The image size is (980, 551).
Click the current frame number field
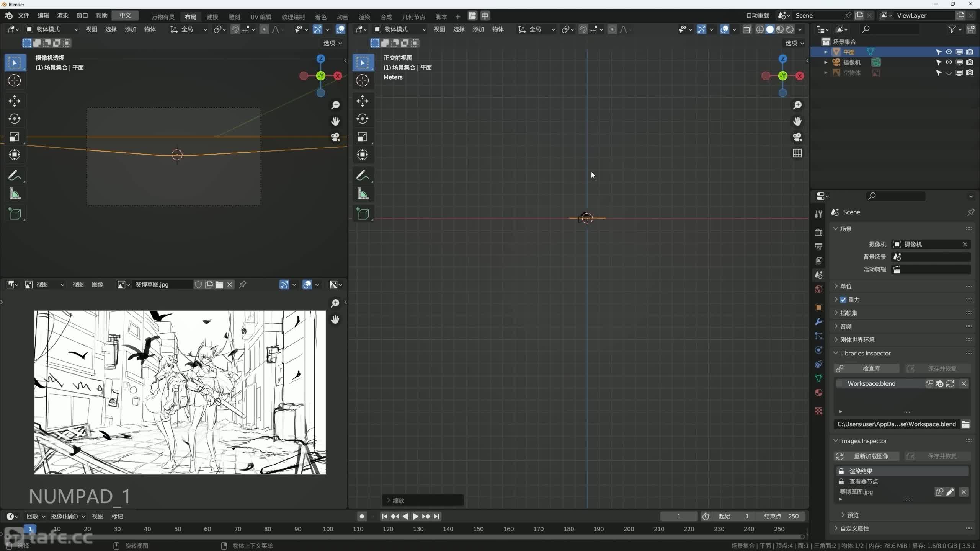pos(679,517)
